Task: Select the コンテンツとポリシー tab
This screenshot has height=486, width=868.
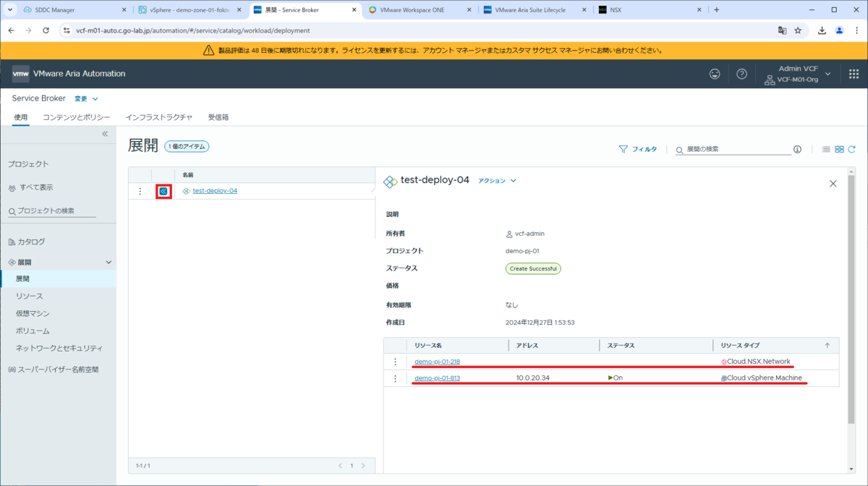Action: [76, 117]
